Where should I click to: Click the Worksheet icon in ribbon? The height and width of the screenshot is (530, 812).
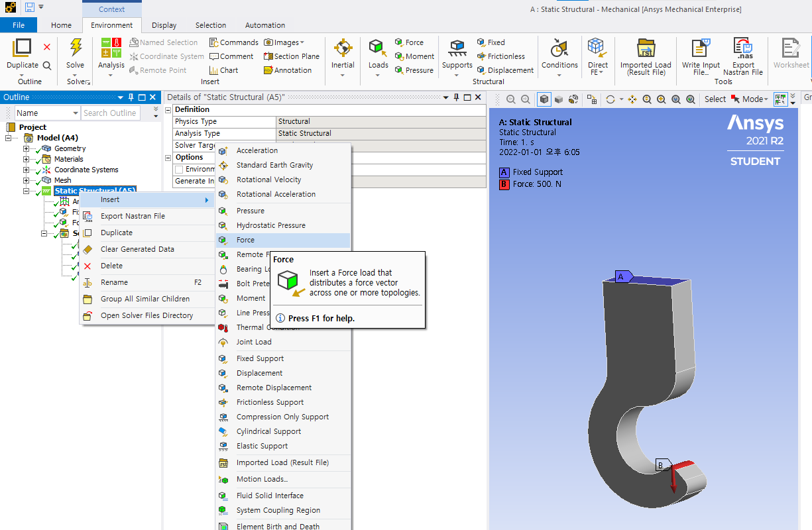[x=791, y=48]
